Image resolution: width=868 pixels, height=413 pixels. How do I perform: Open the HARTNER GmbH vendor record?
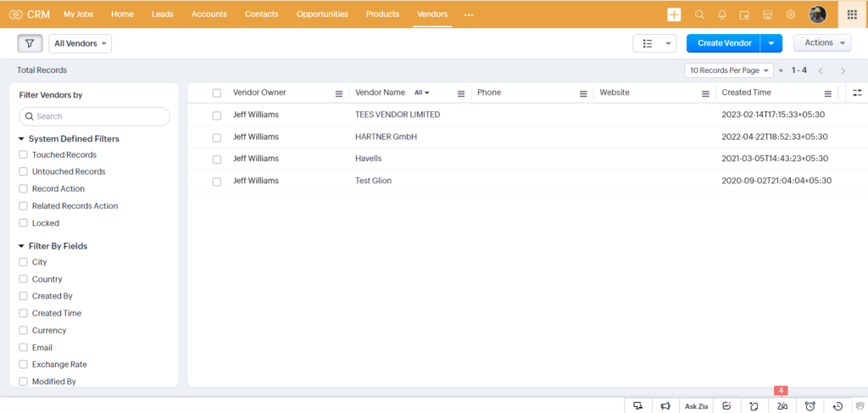[386, 137]
